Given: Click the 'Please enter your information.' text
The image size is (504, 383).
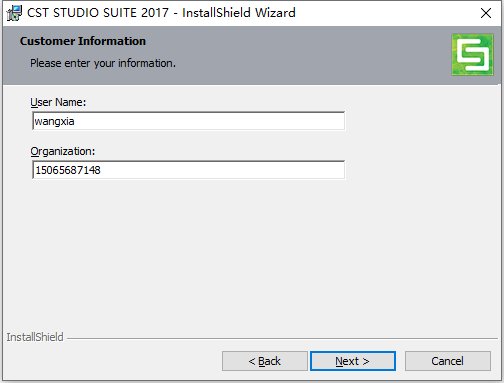Looking at the screenshot, I should coord(103,63).
